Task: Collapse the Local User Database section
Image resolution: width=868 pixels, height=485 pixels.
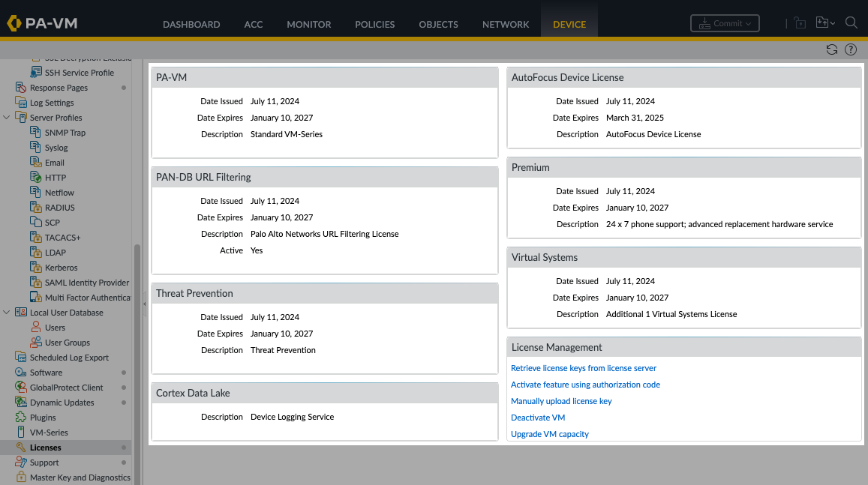Action: (7, 312)
